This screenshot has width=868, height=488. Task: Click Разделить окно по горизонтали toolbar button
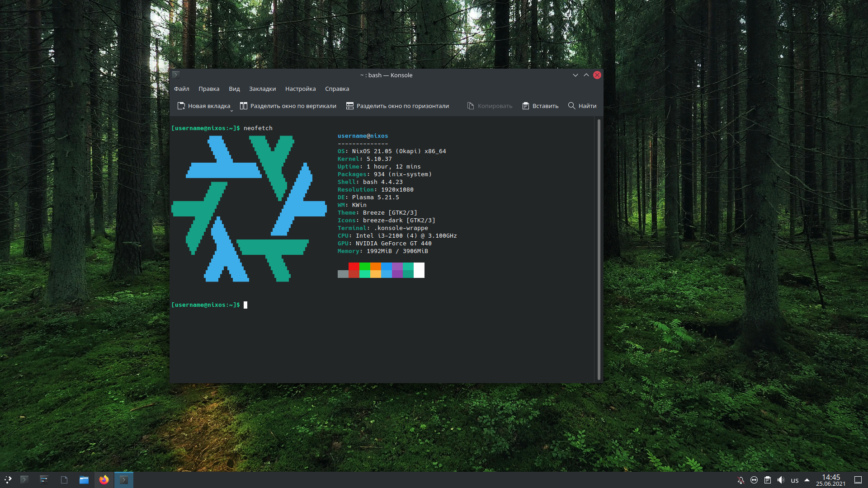click(397, 106)
